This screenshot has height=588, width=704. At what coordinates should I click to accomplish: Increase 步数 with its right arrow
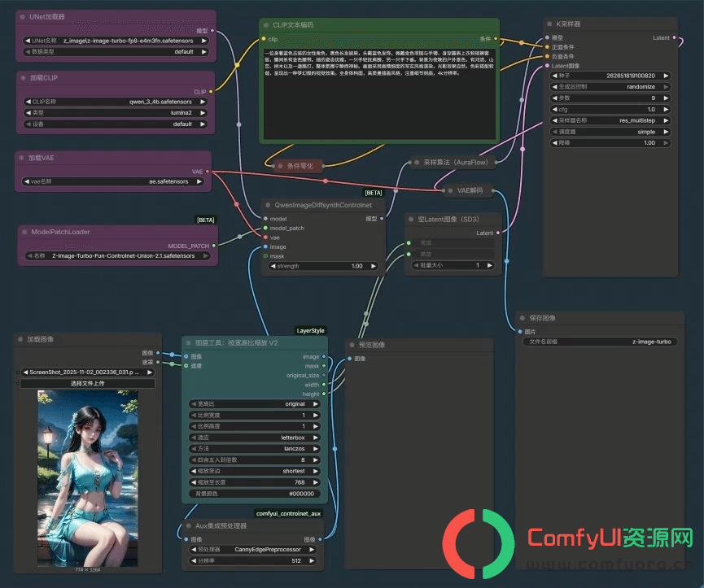coord(666,98)
